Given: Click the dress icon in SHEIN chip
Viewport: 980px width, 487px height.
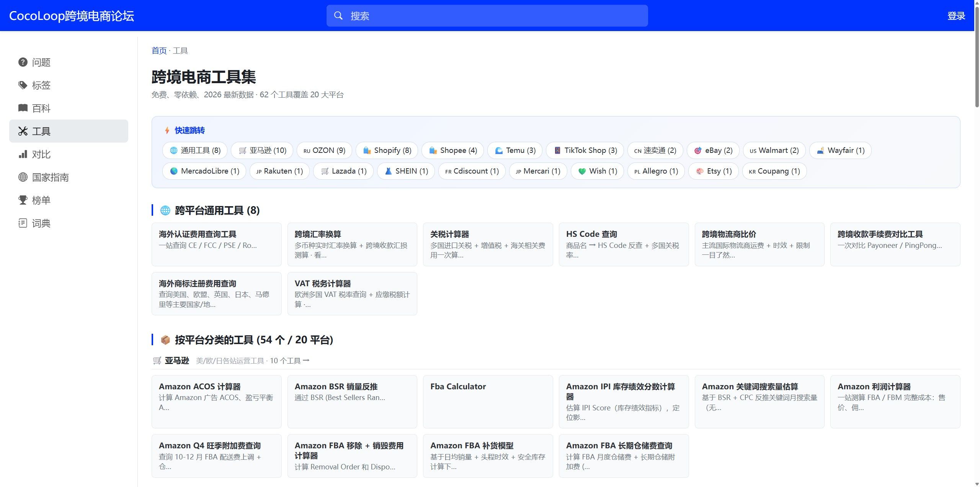Looking at the screenshot, I should [388, 171].
